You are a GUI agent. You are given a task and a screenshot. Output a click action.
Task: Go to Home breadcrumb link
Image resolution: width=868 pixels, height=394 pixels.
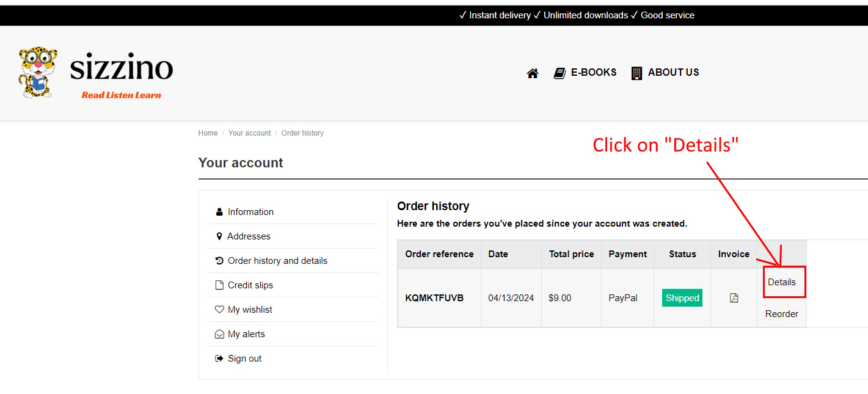coord(208,133)
